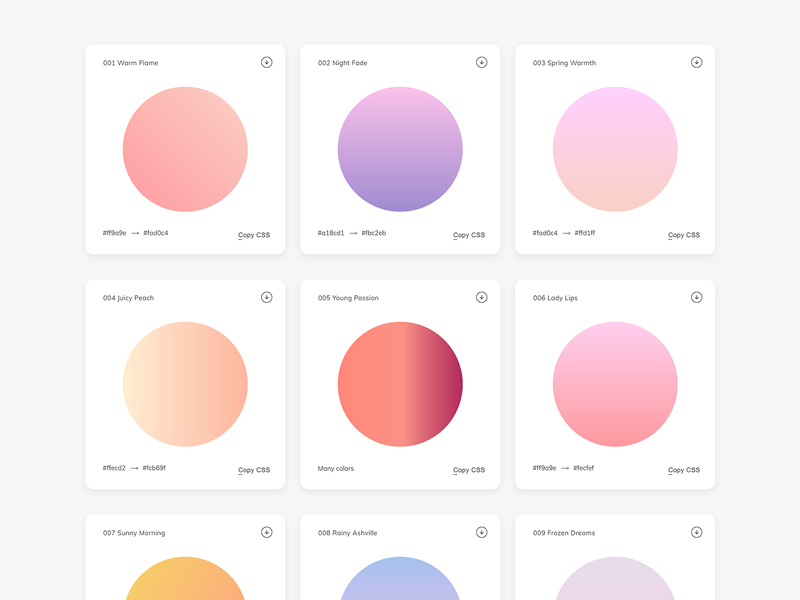Select the Night Fade gradient circle
Image resolution: width=800 pixels, height=600 pixels.
click(400, 149)
